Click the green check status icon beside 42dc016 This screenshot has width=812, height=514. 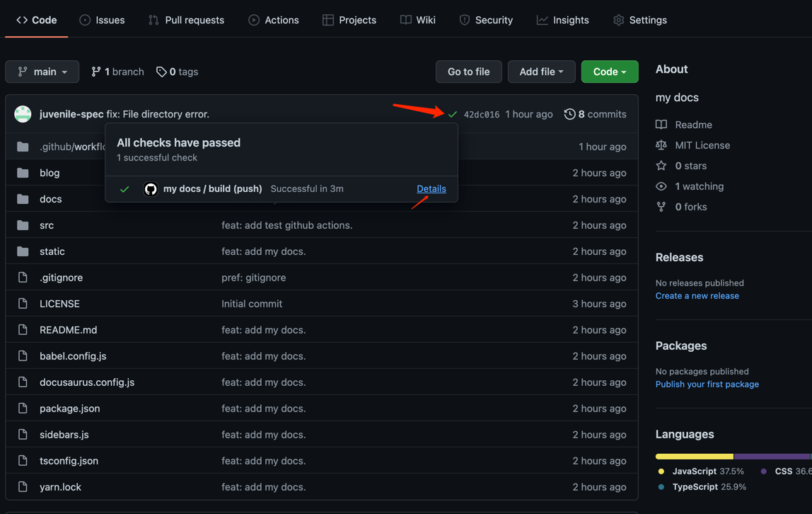tap(453, 114)
